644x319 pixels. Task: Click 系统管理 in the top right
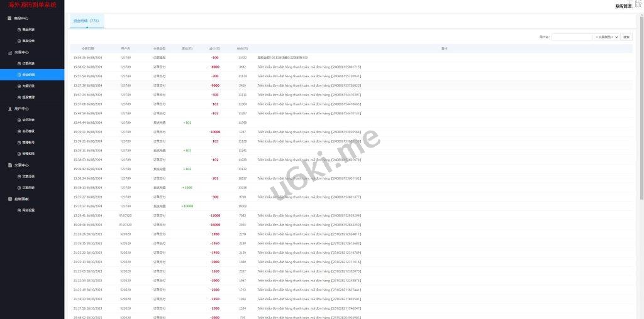point(623,6)
